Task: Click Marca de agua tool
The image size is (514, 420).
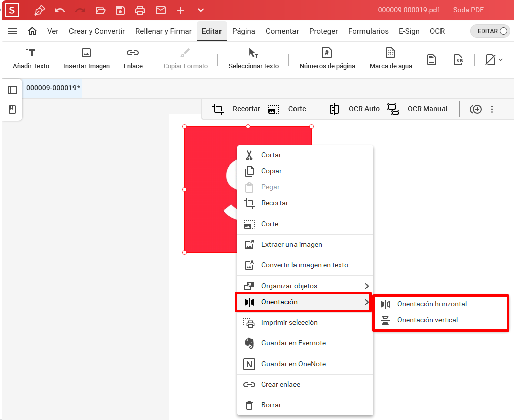Action: pyautogui.click(x=391, y=59)
